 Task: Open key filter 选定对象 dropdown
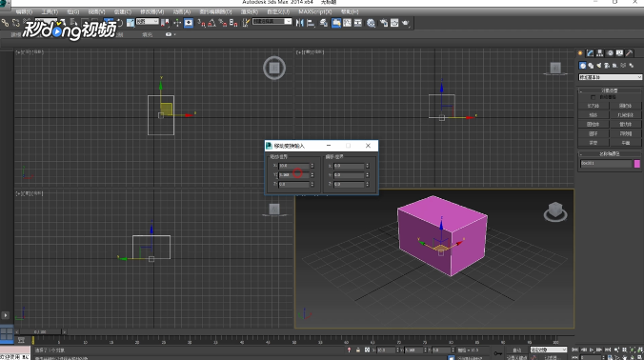click(549, 350)
